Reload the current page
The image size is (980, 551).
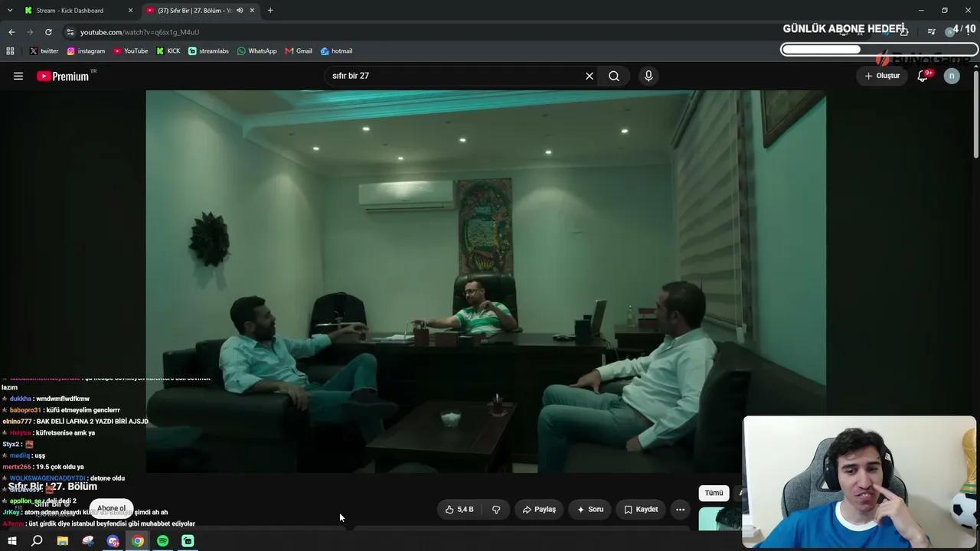point(48,32)
